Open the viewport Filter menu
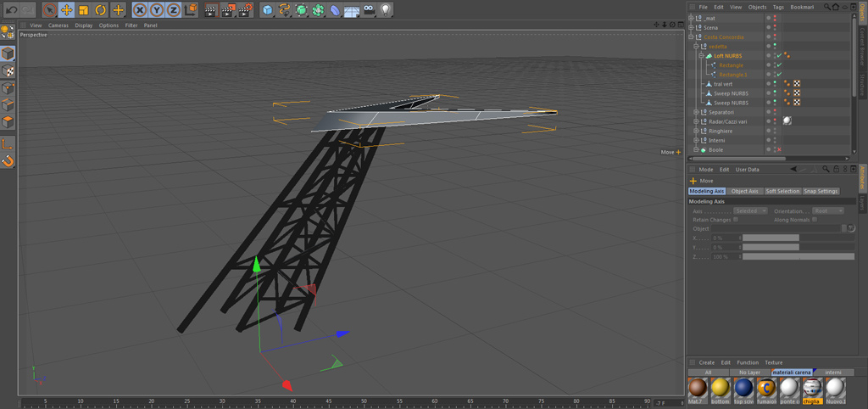This screenshot has height=409, width=868. (x=131, y=25)
